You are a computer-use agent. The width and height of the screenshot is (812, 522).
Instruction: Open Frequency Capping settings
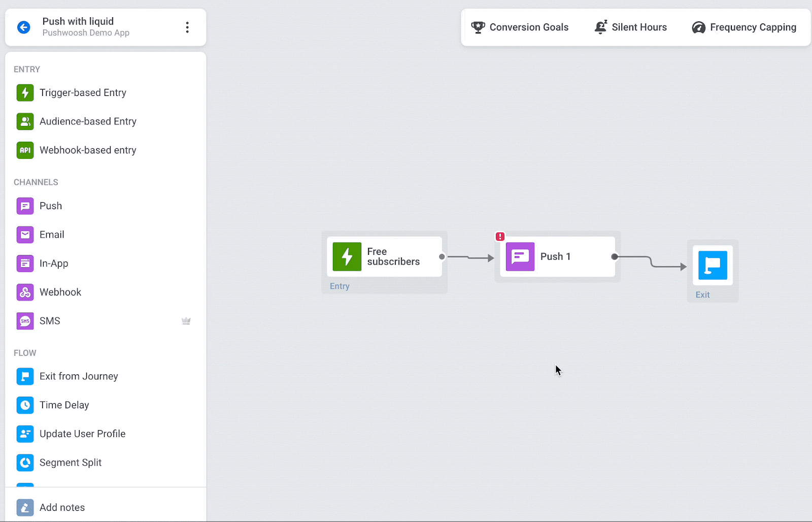click(x=744, y=27)
